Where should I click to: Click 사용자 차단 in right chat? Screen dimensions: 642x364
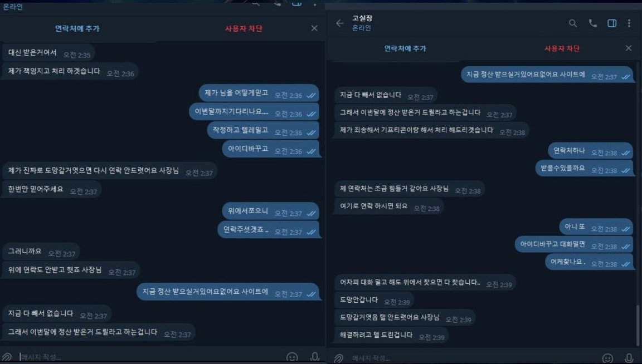562,48
